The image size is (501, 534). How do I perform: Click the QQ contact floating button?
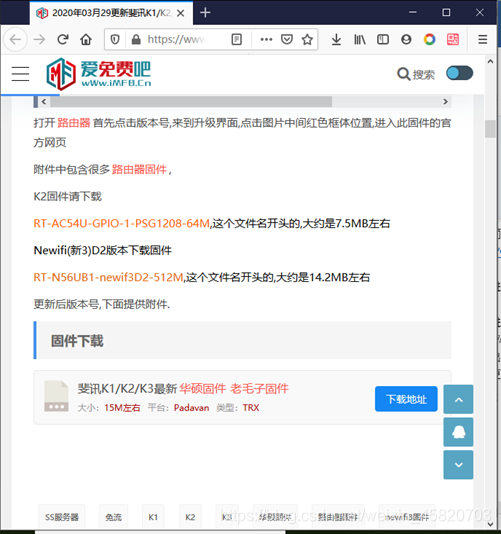(x=458, y=432)
